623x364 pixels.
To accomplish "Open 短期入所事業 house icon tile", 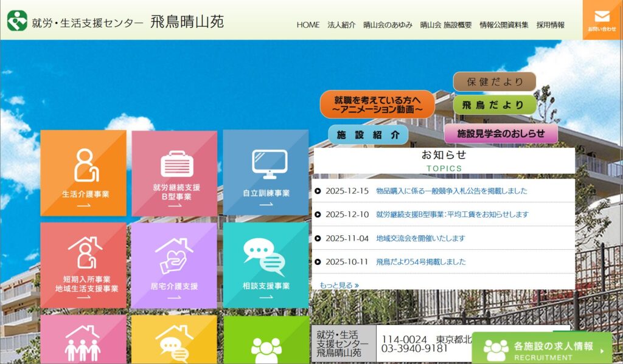I will (83, 253).
